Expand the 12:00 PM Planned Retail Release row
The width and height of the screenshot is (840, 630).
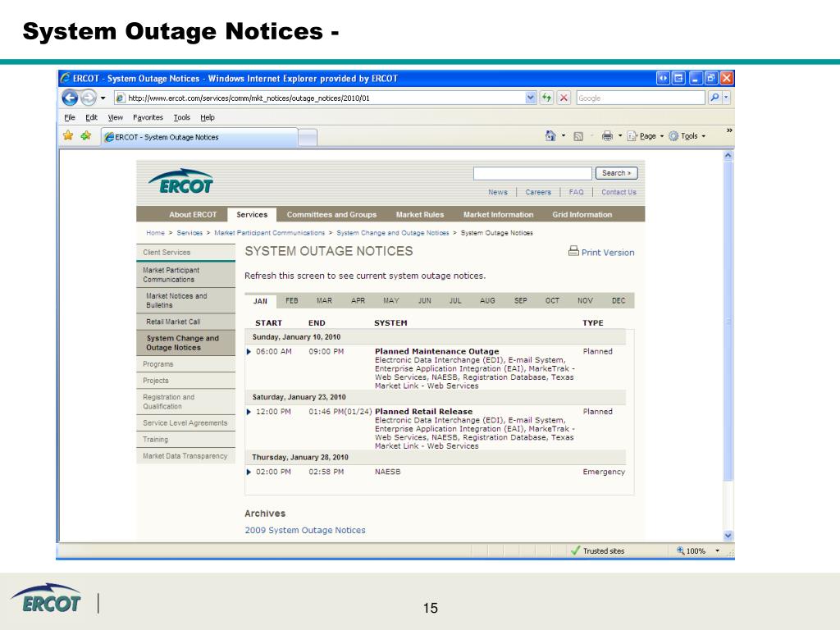click(x=249, y=412)
